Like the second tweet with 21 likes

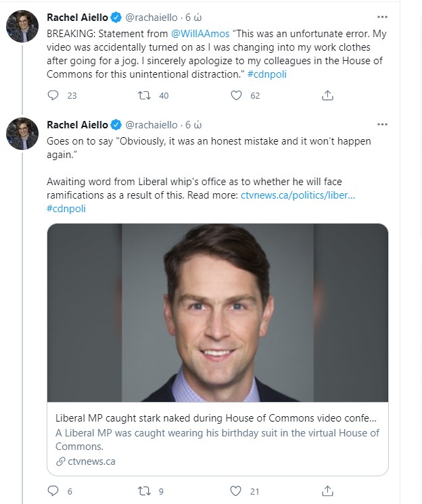236,491
